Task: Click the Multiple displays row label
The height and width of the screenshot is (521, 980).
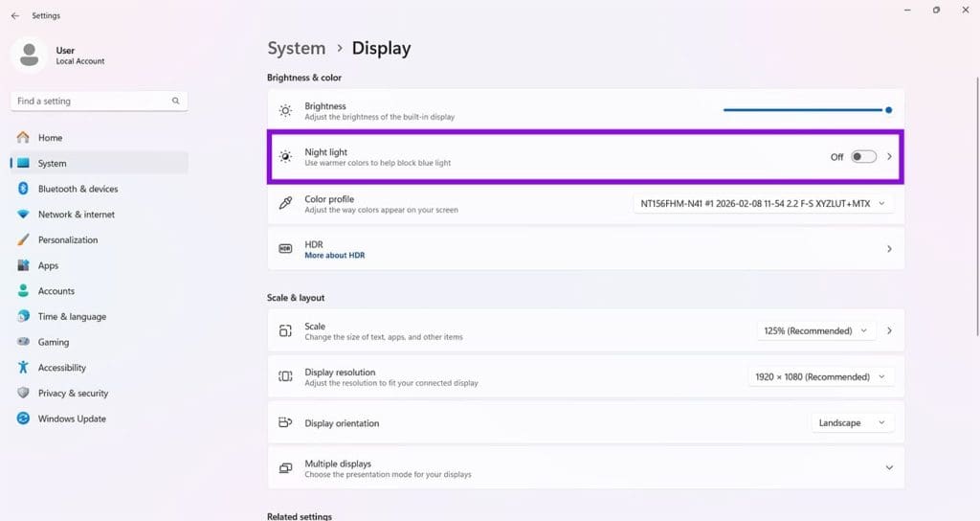Action: pos(338,464)
